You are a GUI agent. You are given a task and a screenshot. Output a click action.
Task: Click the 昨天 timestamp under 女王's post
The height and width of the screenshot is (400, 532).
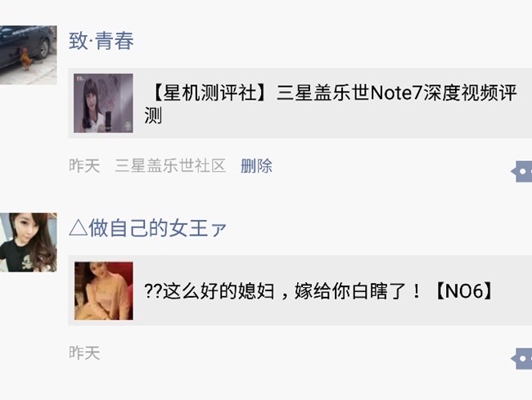(84, 353)
